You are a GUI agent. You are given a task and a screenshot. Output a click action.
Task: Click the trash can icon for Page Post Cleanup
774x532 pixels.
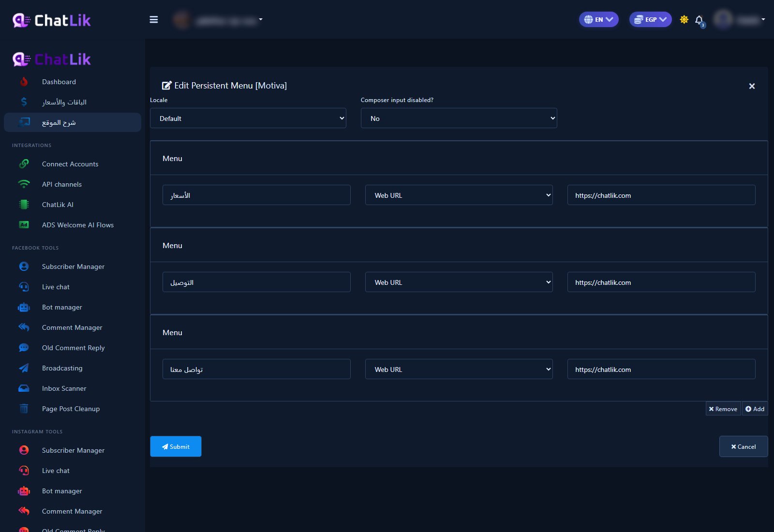point(24,409)
